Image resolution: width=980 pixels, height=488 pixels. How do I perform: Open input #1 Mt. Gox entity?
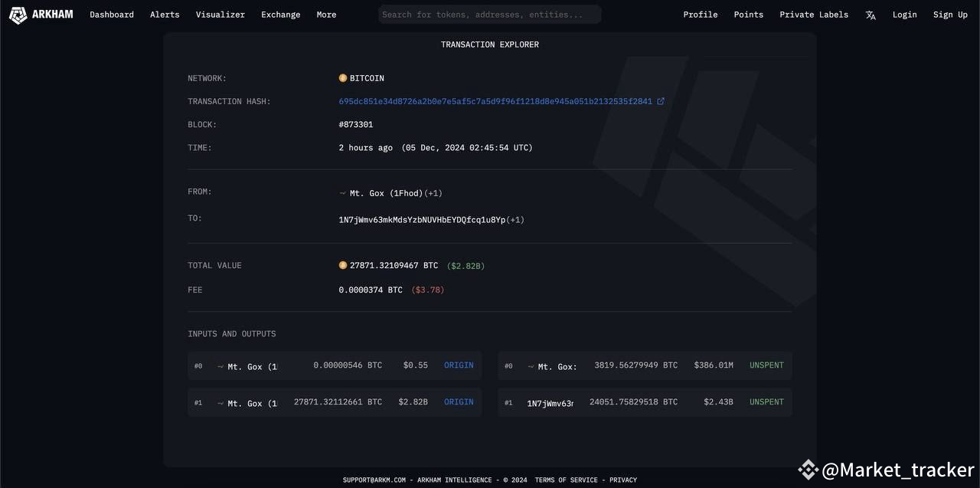[x=252, y=403]
